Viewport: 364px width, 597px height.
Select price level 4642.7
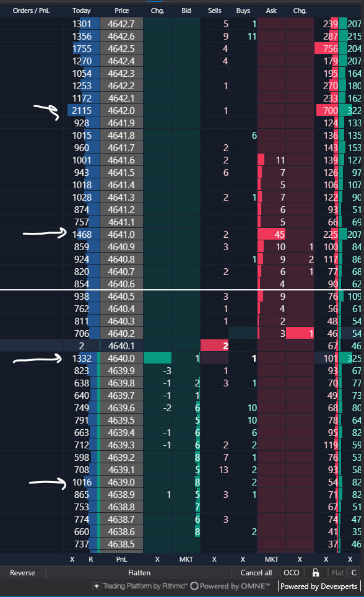121,24
